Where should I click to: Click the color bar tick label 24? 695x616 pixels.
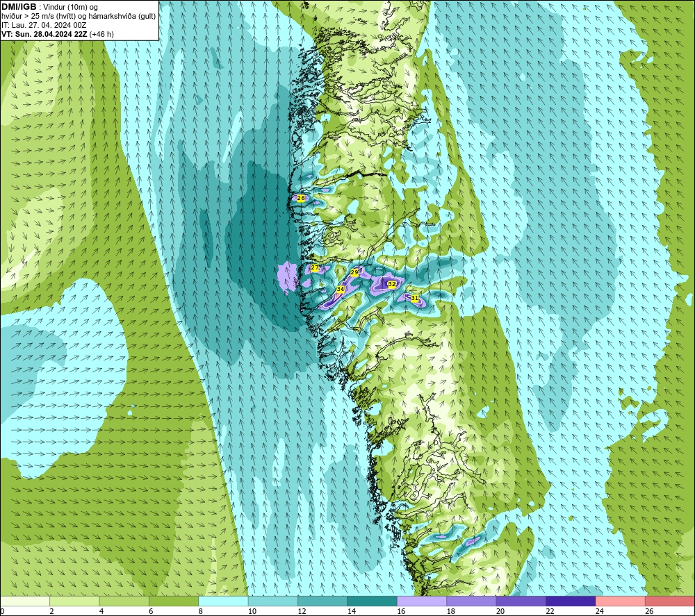[600, 611]
